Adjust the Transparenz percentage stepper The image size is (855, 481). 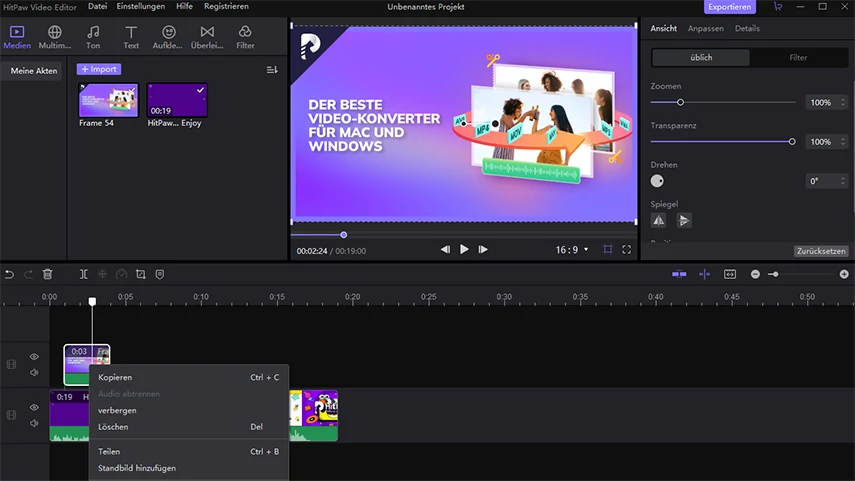click(843, 142)
